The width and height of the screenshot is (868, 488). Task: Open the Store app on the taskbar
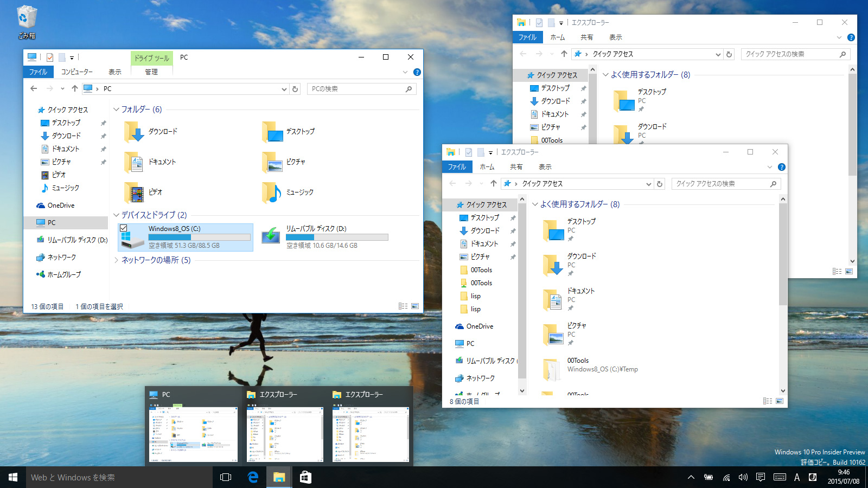tap(305, 477)
